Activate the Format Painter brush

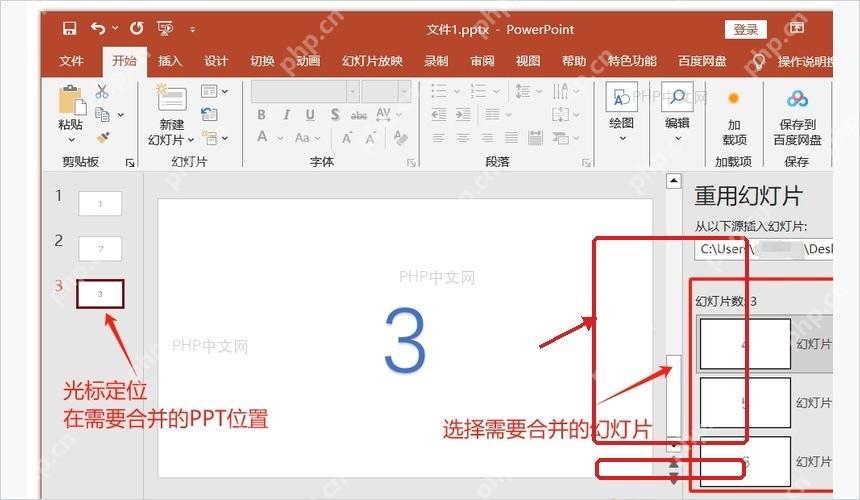tap(103, 137)
